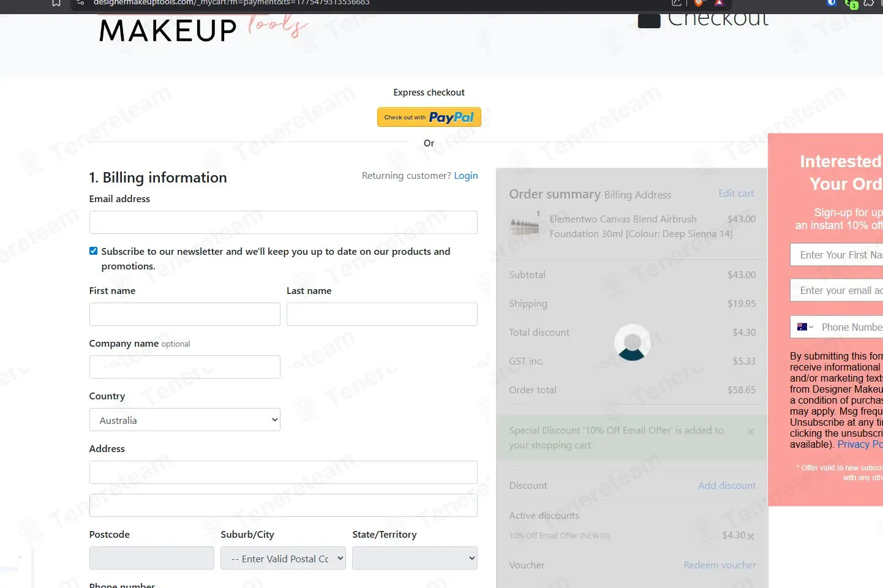Click the Shipping $19.95 amount

[x=742, y=304]
